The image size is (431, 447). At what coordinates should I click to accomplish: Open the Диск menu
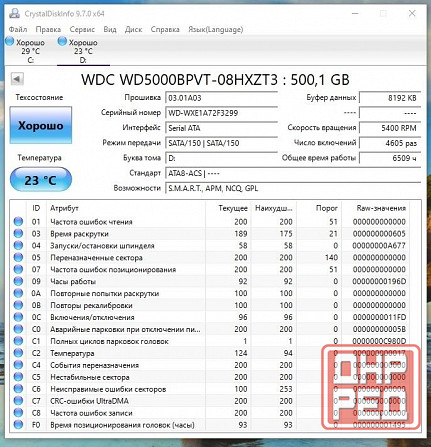(133, 29)
